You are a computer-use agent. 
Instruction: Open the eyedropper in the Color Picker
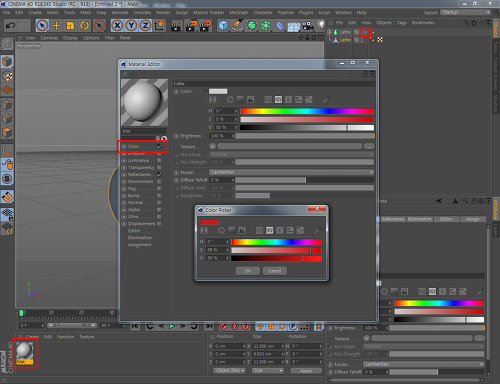tap(317, 230)
